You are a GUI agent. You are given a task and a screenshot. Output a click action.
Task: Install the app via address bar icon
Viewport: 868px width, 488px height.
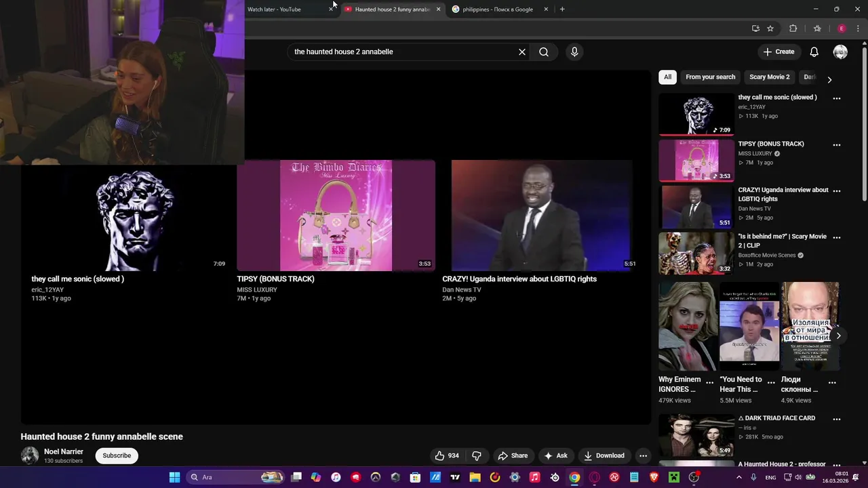755,28
